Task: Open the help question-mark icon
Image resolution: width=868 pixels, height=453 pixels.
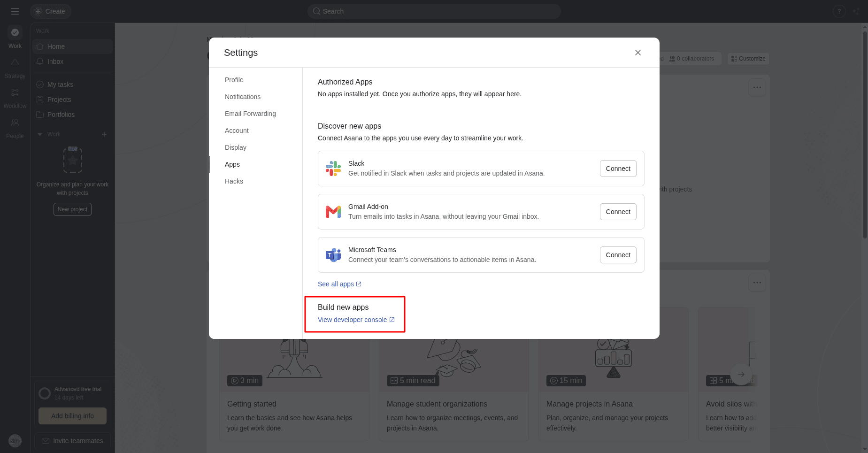Action: pos(839,11)
